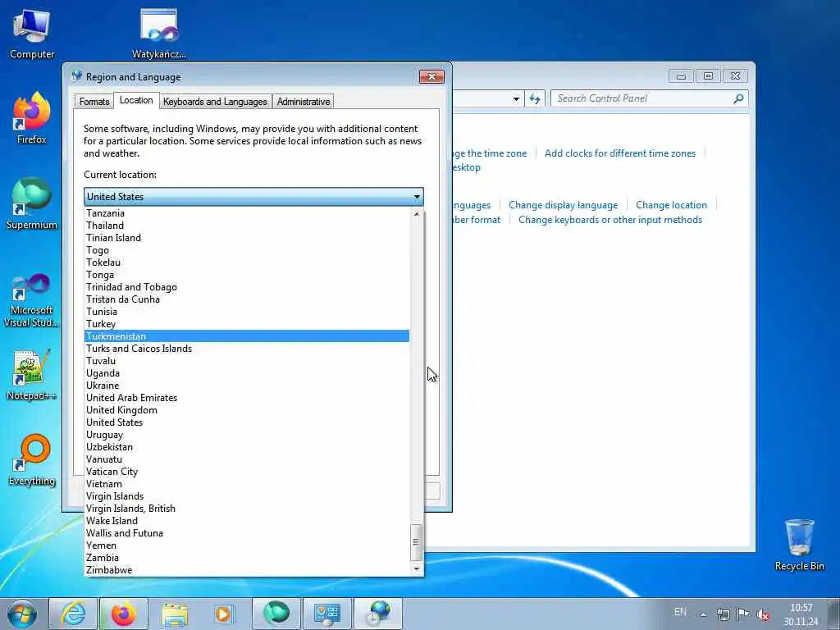Switch to Control Panel taskbar button
The width and height of the screenshot is (840, 630).
(327, 614)
